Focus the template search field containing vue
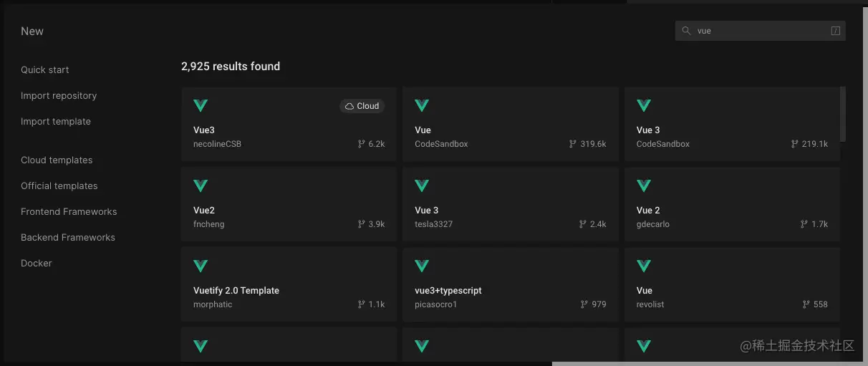 point(759,31)
